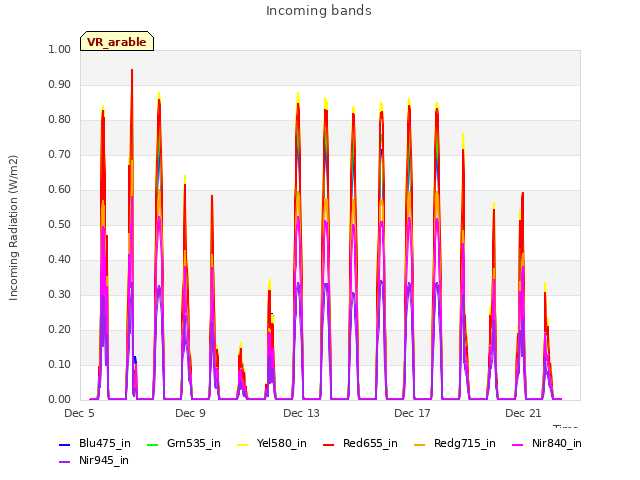
Task: Click the 0.00 y-axis tick label
Action: click(x=60, y=400)
